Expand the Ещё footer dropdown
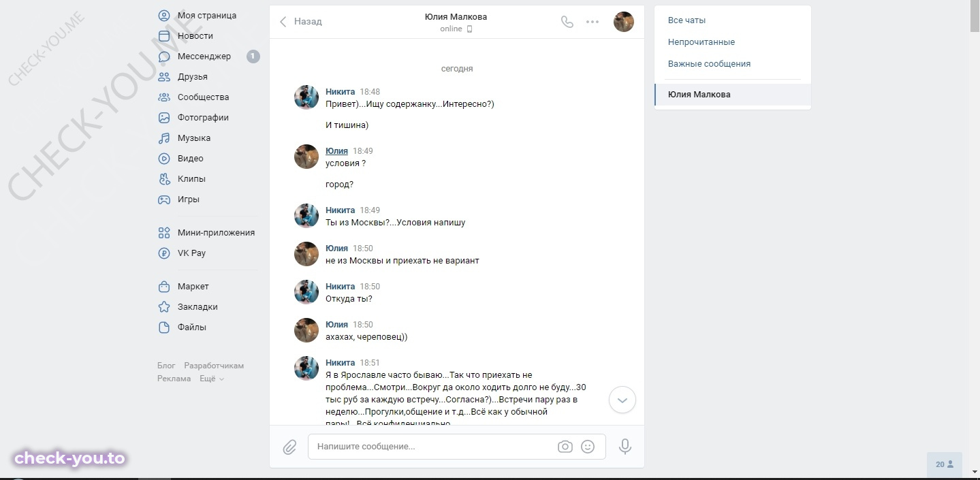The image size is (980, 480). pyautogui.click(x=212, y=379)
